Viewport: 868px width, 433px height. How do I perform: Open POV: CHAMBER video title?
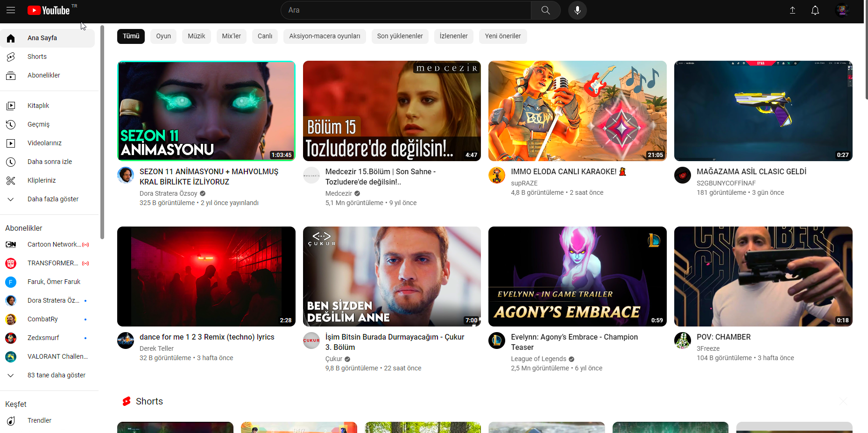coord(724,337)
